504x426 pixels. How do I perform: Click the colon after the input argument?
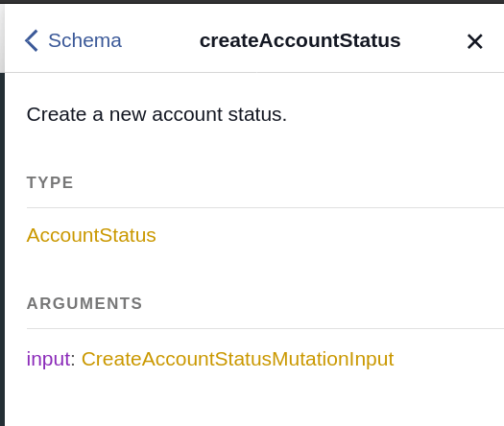(73, 360)
